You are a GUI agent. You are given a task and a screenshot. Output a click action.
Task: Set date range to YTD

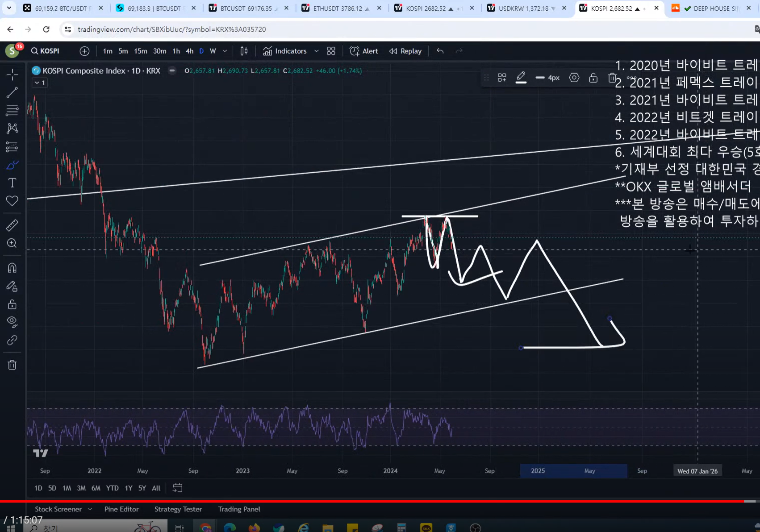(112, 488)
